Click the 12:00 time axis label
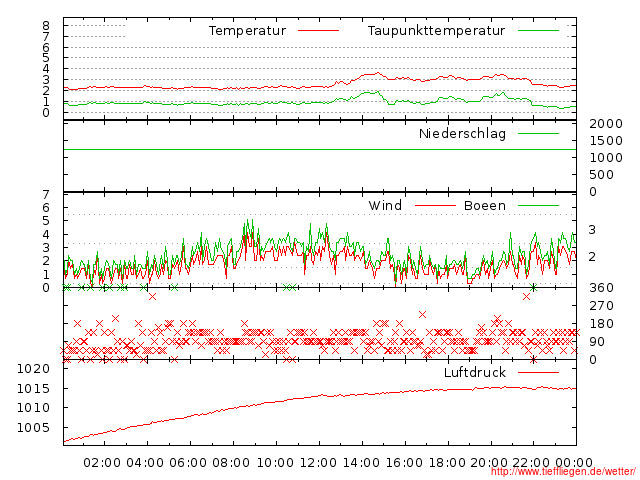640x480 pixels. point(318,463)
